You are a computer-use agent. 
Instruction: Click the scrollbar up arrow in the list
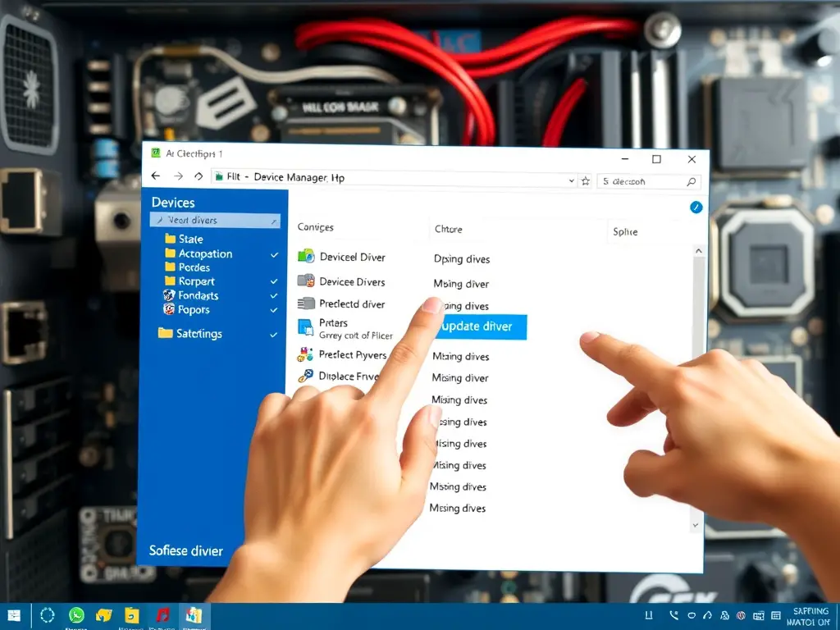coord(699,251)
